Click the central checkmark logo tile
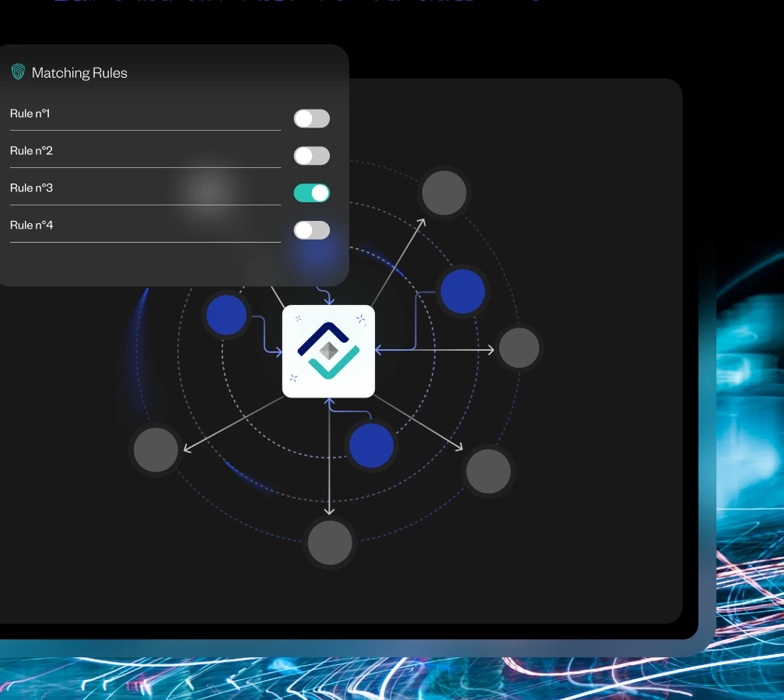Screen dimensions: 784x700 328,352
